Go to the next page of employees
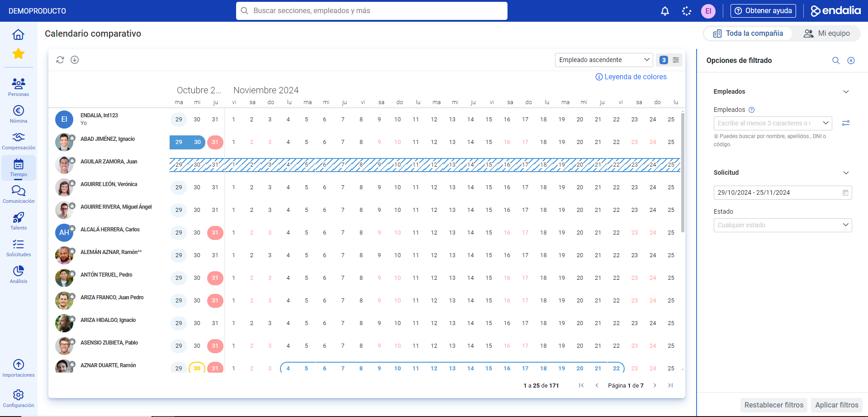The image size is (868, 417). (655, 385)
